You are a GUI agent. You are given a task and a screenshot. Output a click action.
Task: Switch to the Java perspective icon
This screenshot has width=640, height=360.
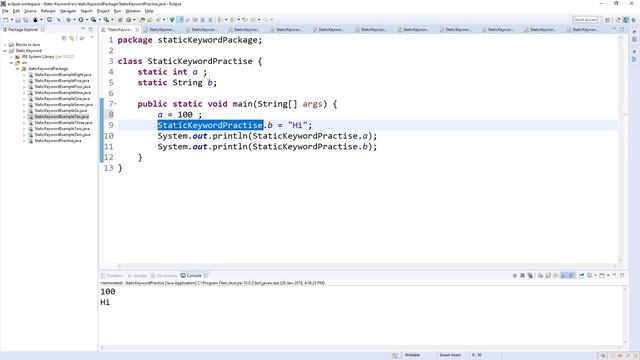(626, 20)
